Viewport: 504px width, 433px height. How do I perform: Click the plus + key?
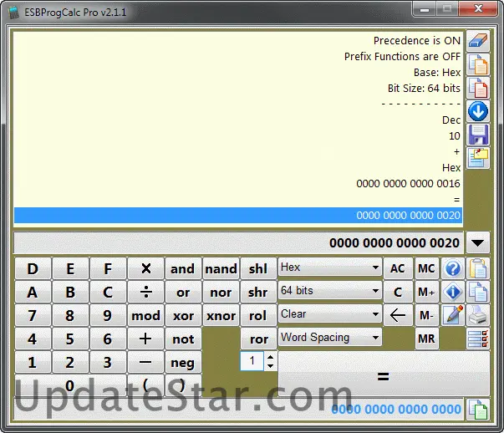tap(146, 339)
